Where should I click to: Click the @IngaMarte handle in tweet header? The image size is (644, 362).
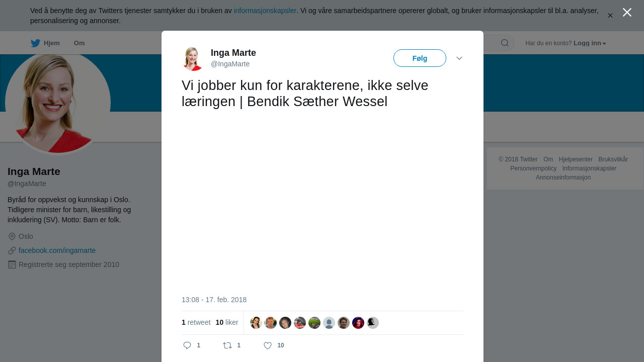coord(230,64)
